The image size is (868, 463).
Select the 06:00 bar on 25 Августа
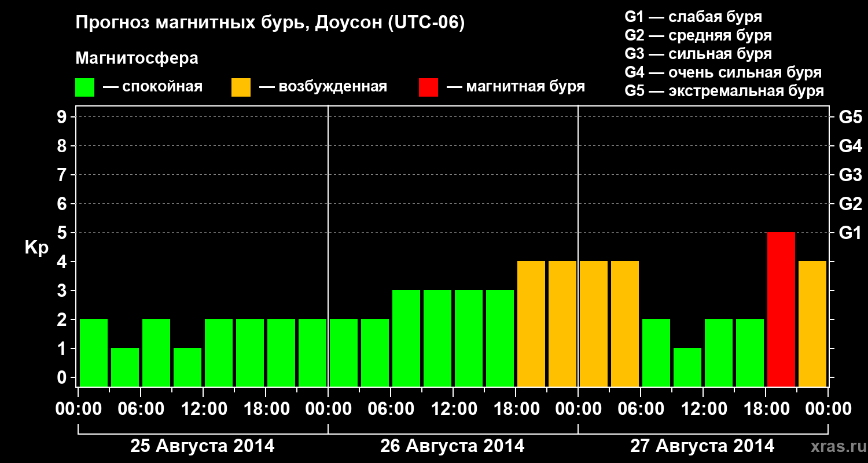pos(156,352)
